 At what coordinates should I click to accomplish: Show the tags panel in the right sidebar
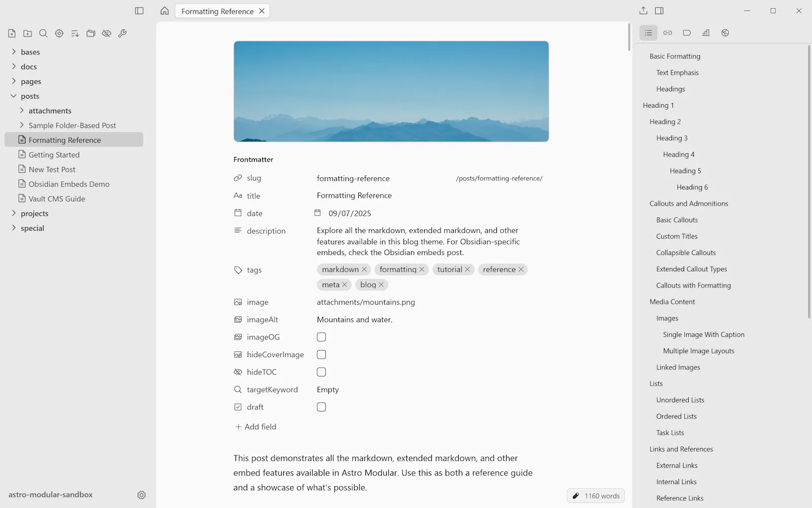(x=687, y=33)
